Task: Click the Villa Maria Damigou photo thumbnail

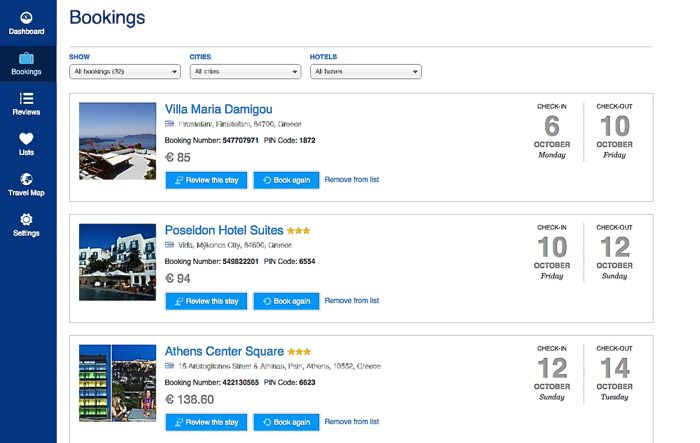Action: tap(117, 141)
